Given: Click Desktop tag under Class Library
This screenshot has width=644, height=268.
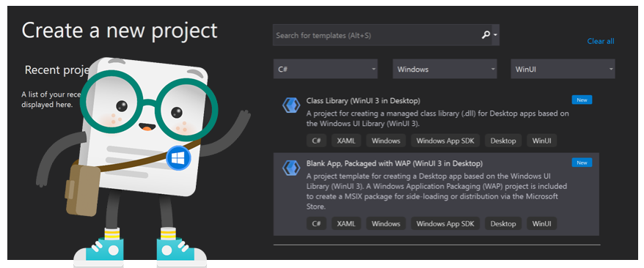Looking at the screenshot, I should [x=503, y=141].
